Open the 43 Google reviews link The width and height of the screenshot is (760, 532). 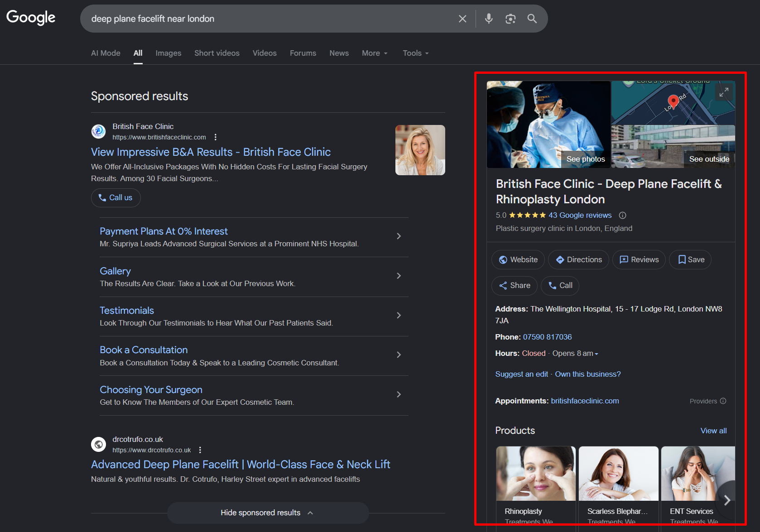pos(580,216)
